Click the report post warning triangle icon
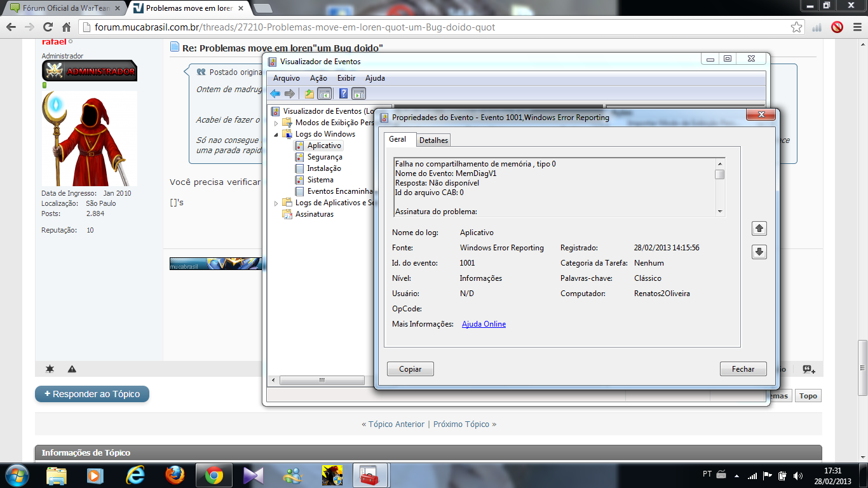This screenshot has width=868, height=488. (72, 369)
